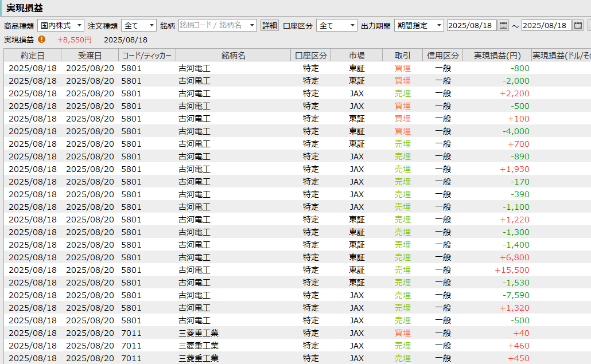591x364 pixels.
Task: Open the 注文種類 dropdown
Action: pyautogui.click(x=139, y=26)
